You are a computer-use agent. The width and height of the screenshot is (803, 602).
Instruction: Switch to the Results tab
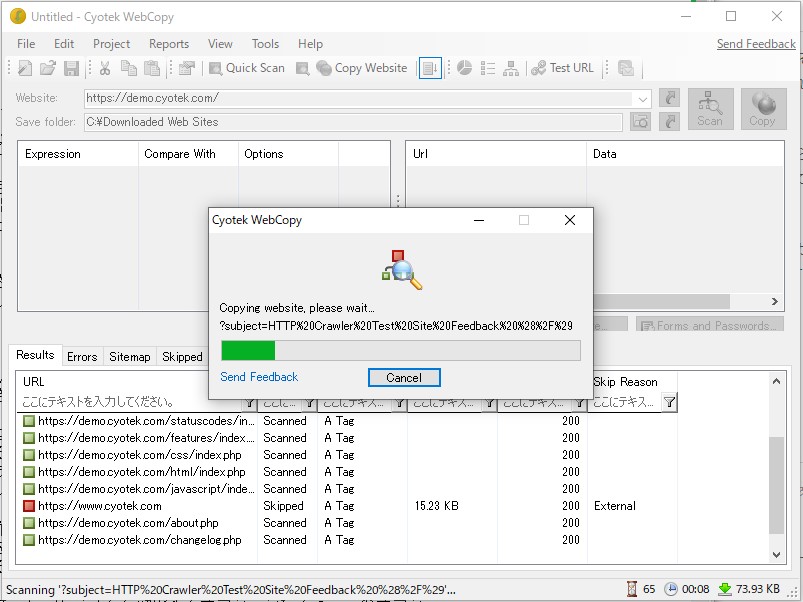(35, 355)
